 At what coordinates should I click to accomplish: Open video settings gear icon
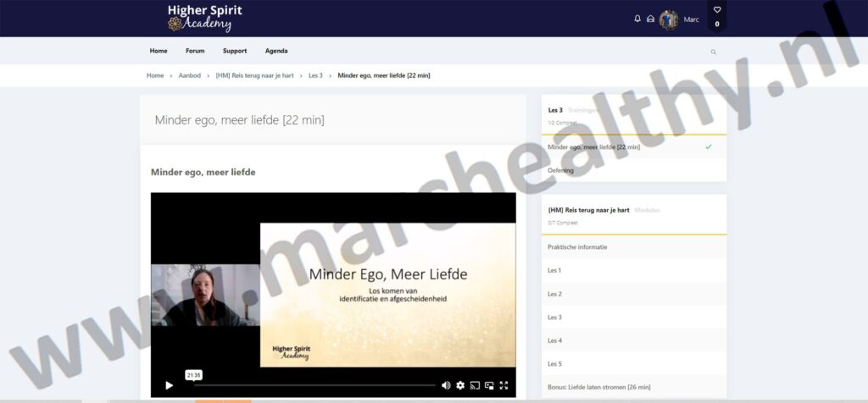(460, 385)
